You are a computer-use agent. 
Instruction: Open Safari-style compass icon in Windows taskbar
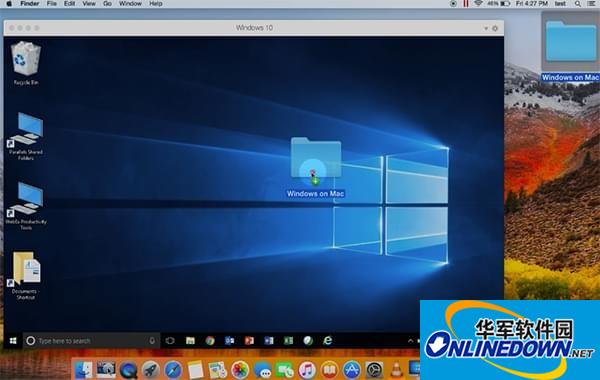(308, 341)
